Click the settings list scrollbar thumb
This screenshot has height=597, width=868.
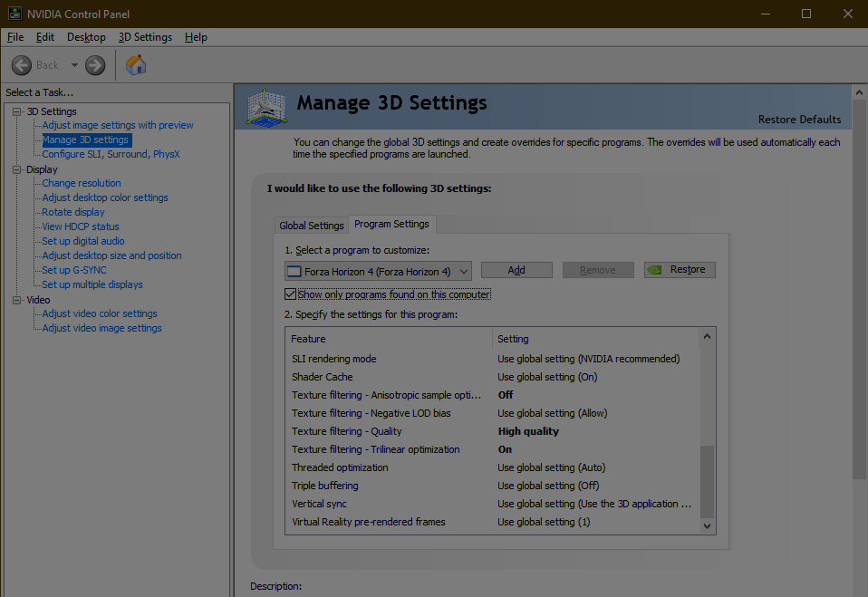(x=707, y=481)
